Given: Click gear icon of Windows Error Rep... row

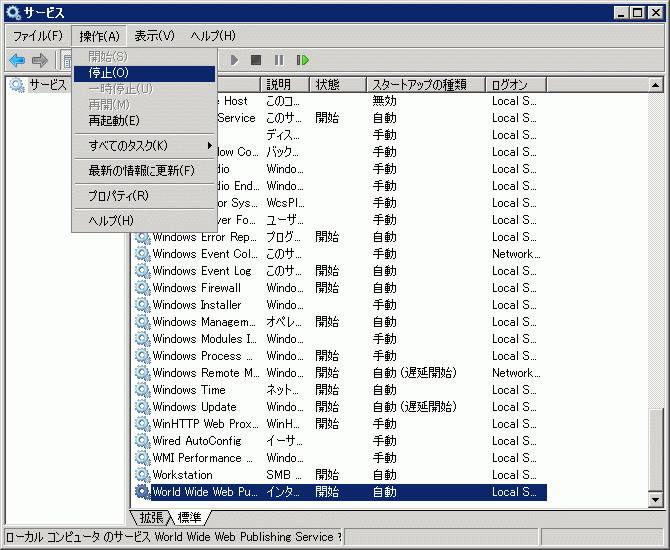Looking at the screenshot, I should point(142,237).
